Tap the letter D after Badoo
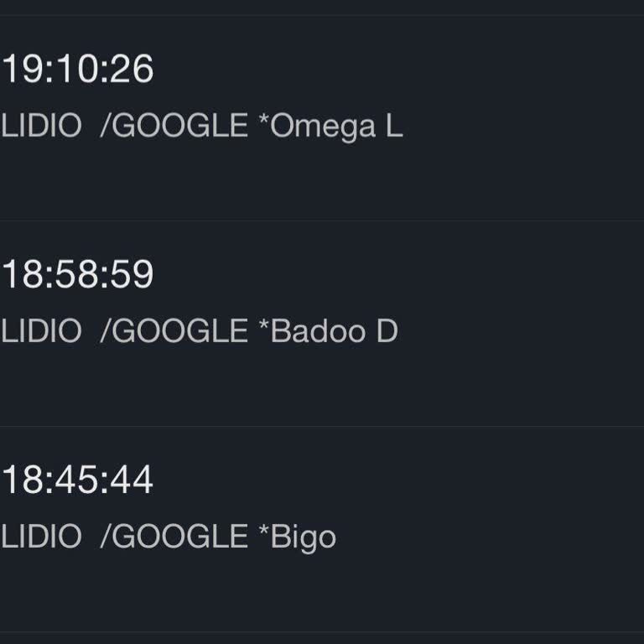The height and width of the screenshot is (644, 644). [x=387, y=331]
